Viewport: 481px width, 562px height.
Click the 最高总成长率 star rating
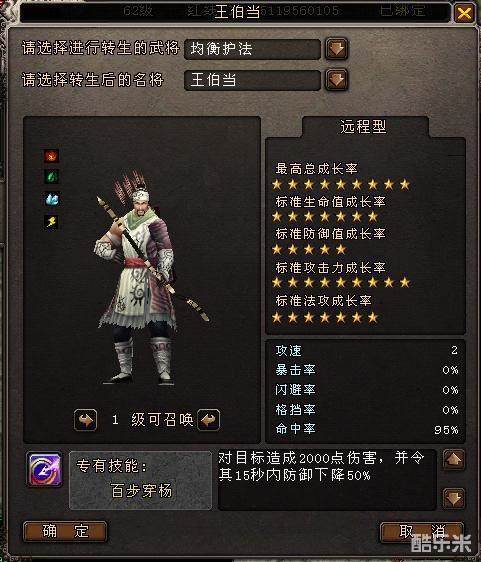click(x=341, y=185)
